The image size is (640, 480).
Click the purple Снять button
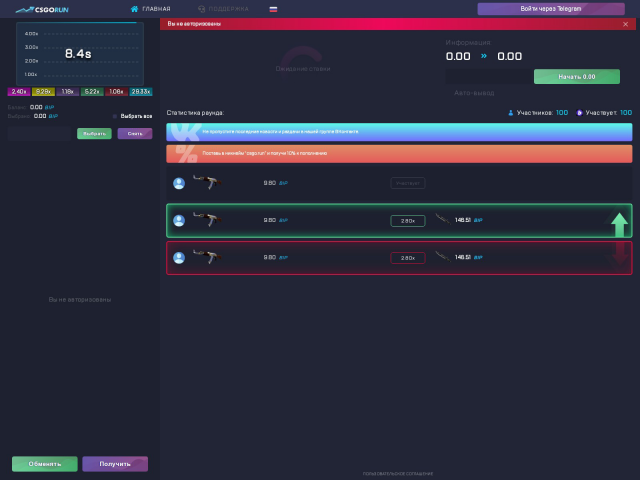point(135,133)
